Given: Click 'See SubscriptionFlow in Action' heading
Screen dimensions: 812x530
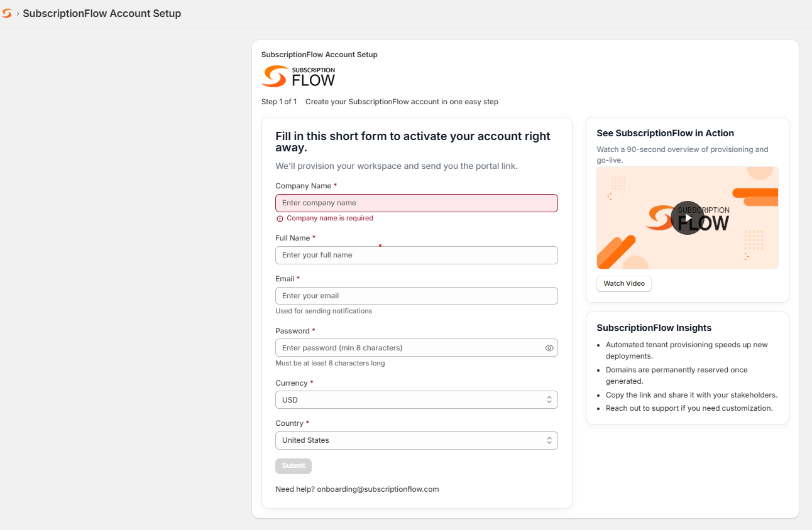Looking at the screenshot, I should (666, 133).
